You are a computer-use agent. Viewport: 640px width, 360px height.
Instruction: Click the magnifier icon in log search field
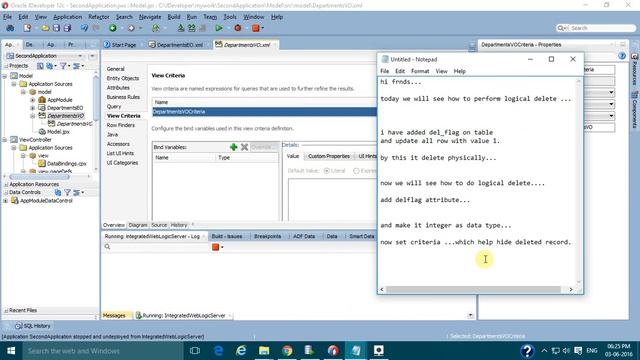tap(107, 247)
